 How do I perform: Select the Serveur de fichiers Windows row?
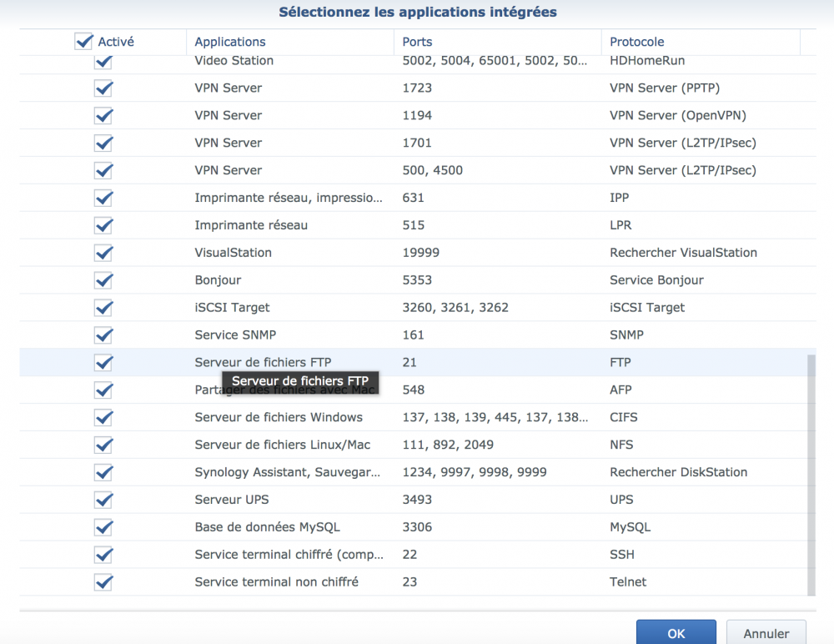click(279, 417)
